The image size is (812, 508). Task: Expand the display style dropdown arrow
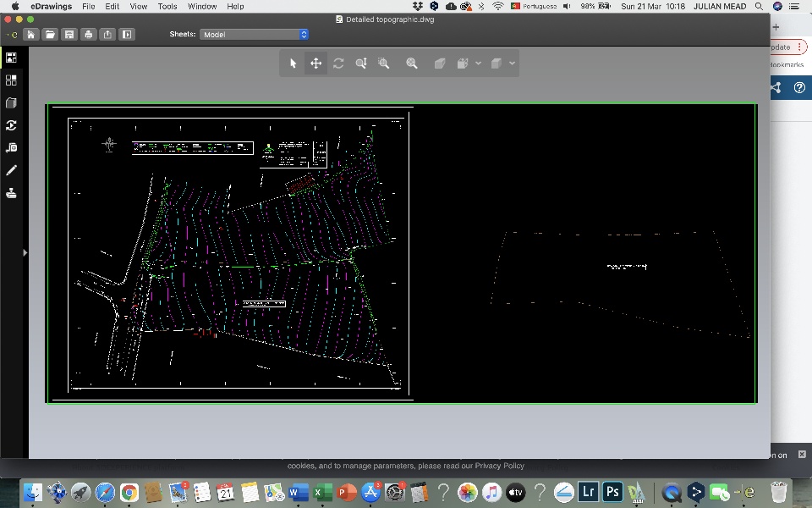(512, 63)
